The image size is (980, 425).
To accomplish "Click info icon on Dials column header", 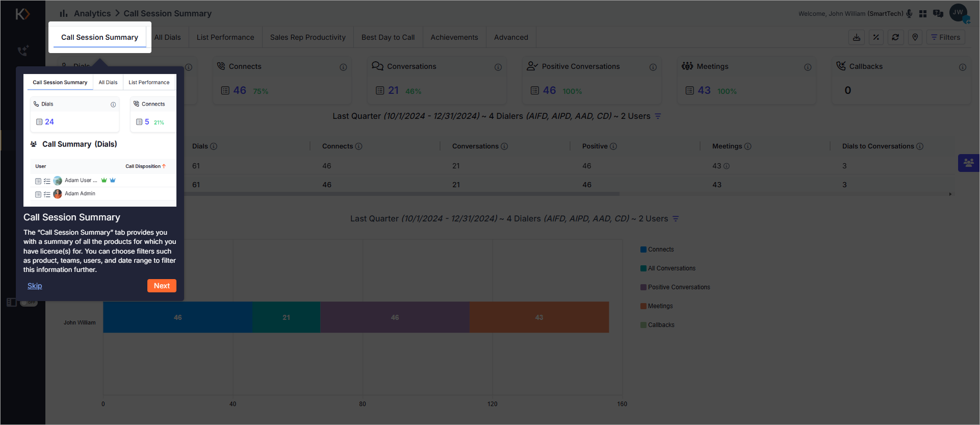I will pos(214,146).
